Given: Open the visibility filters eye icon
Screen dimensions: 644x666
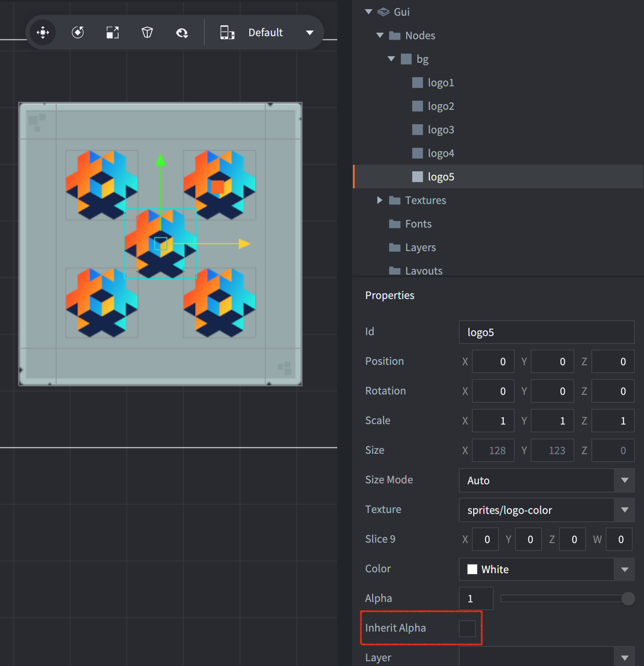Looking at the screenshot, I should pos(182,33).
